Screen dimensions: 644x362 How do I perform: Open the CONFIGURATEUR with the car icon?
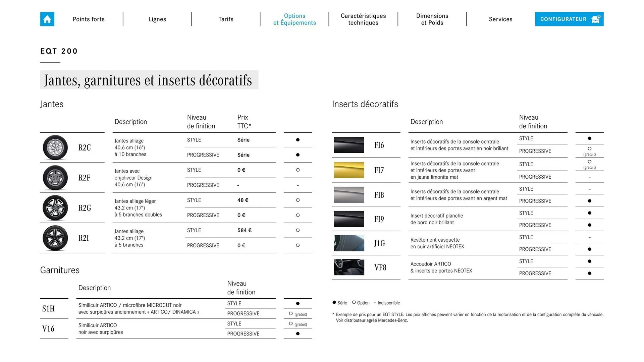pyautogui.click(x=569, y=19)
